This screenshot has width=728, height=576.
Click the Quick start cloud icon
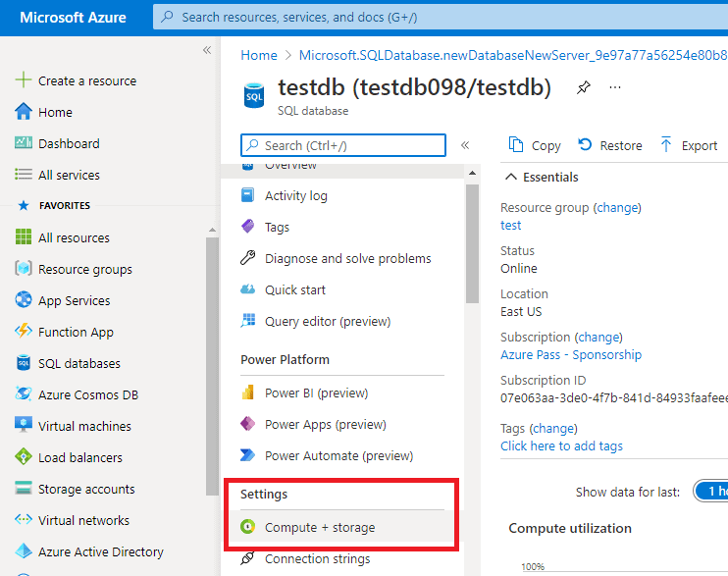point(248,289)
